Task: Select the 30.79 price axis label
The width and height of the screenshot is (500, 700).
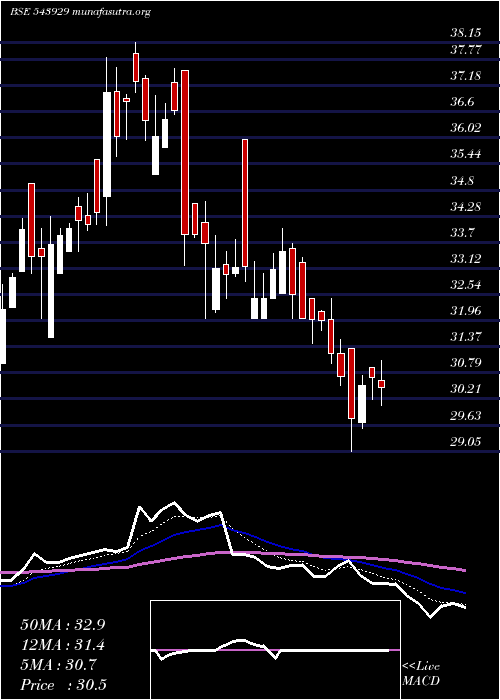Action: click(x=465, y=362)
